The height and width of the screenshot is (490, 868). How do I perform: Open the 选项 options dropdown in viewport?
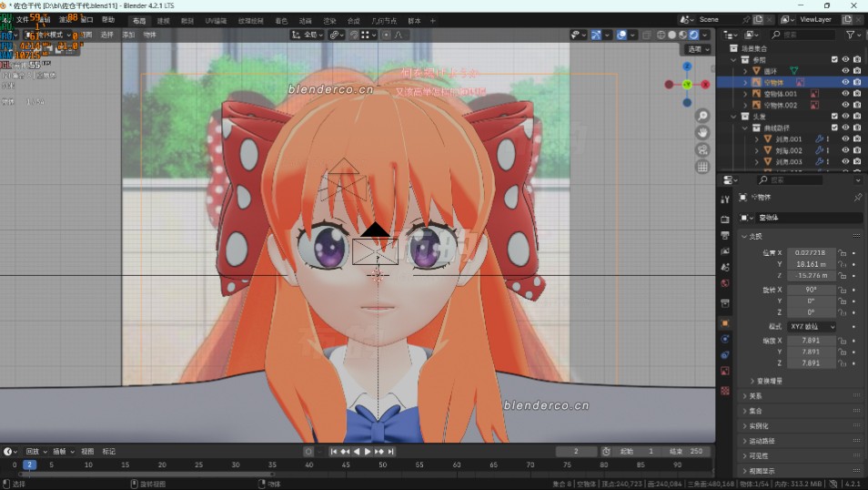(698, 49)
